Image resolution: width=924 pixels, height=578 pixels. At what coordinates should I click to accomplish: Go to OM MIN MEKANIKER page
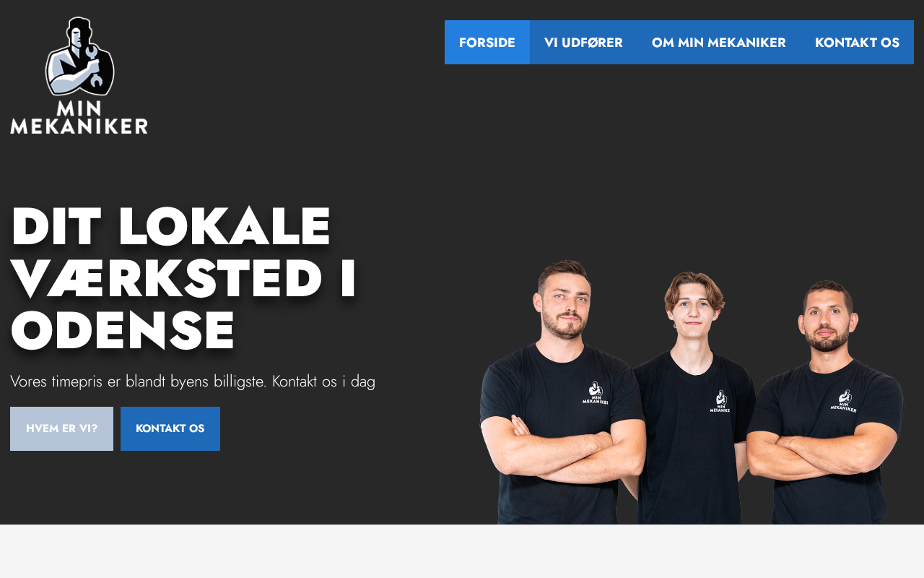pos(719,43)
